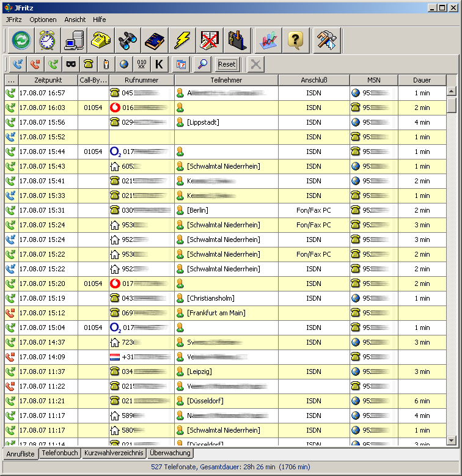
Task: Click the help question mark icon
Action: (296, 40)
